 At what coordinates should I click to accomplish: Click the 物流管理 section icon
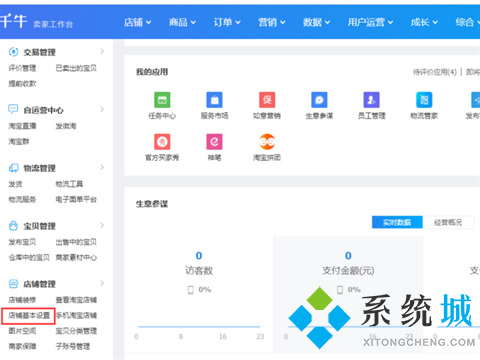point(13,168)
